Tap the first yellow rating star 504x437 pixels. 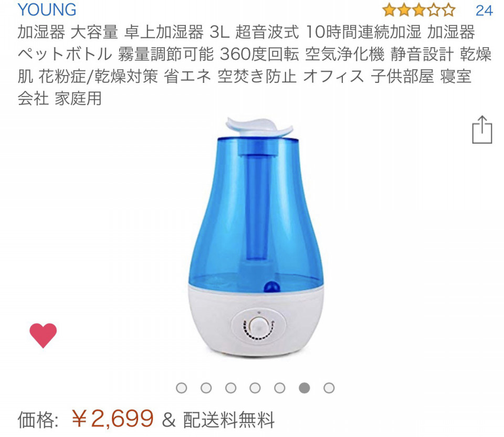(x=389, y=10)
